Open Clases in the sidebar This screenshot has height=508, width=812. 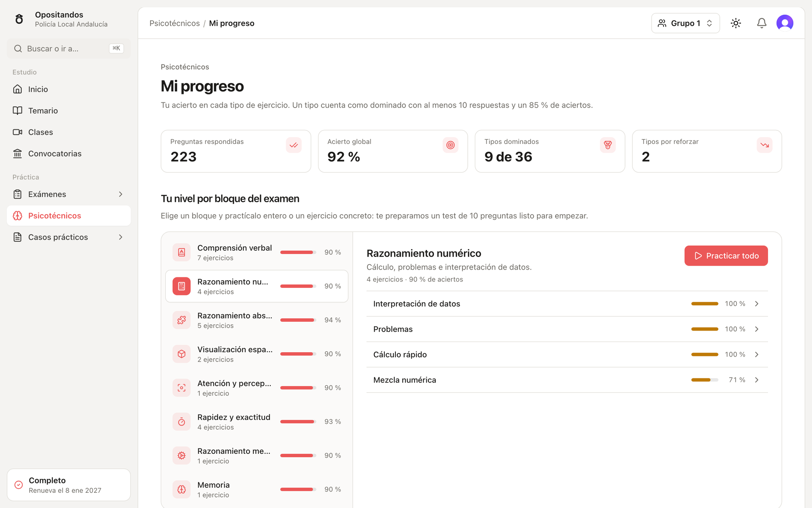pyautogui.click(x=69, y=133)
